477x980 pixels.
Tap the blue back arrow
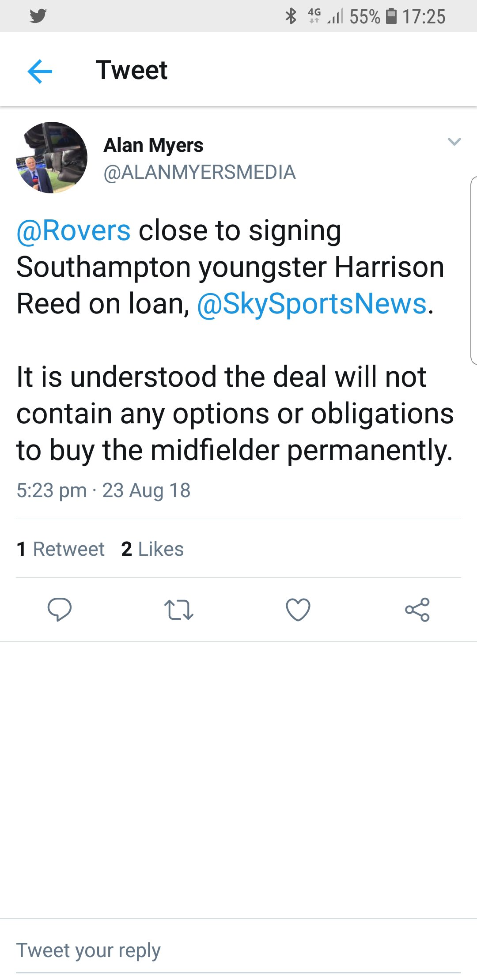[x=40, y=71]
